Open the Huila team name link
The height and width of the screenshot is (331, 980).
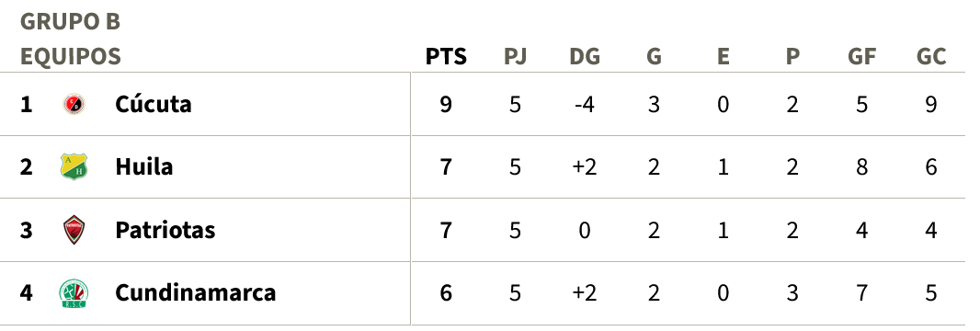pyautogui.click(x=143, y=166)
